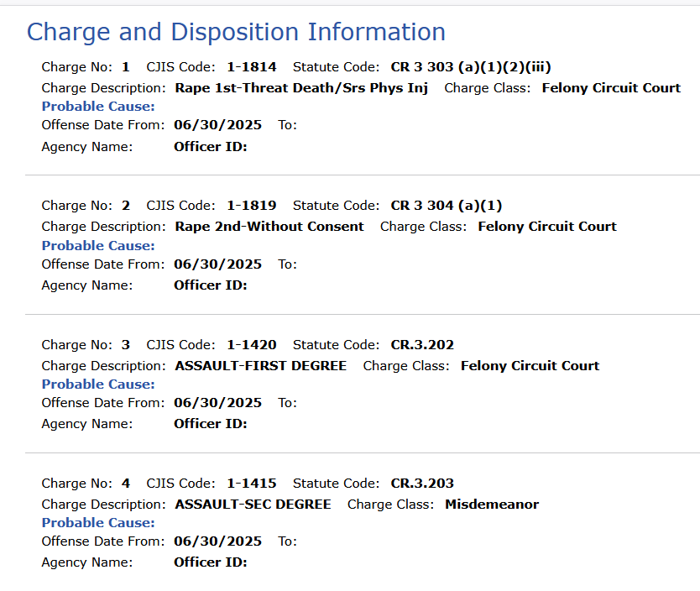Click the CR.3.202 statute code

click(422, 344)
